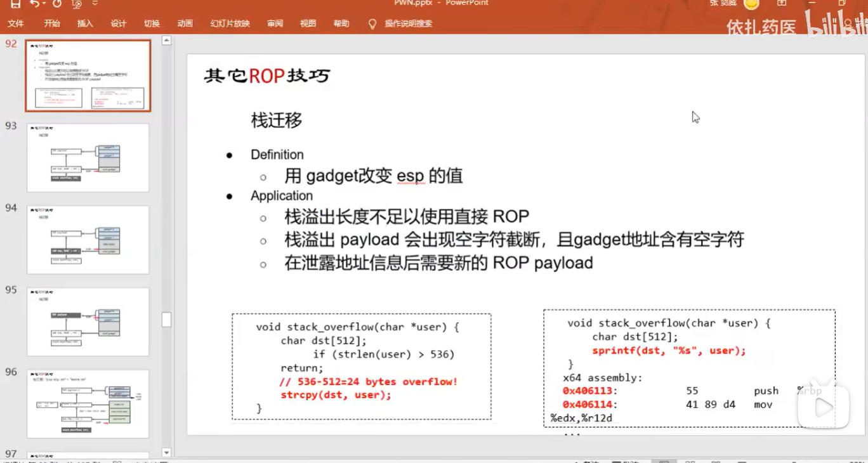Open the 审阅 ribbon tab
This screenshot has width=868, height=463.
click(x=275, y=23)
